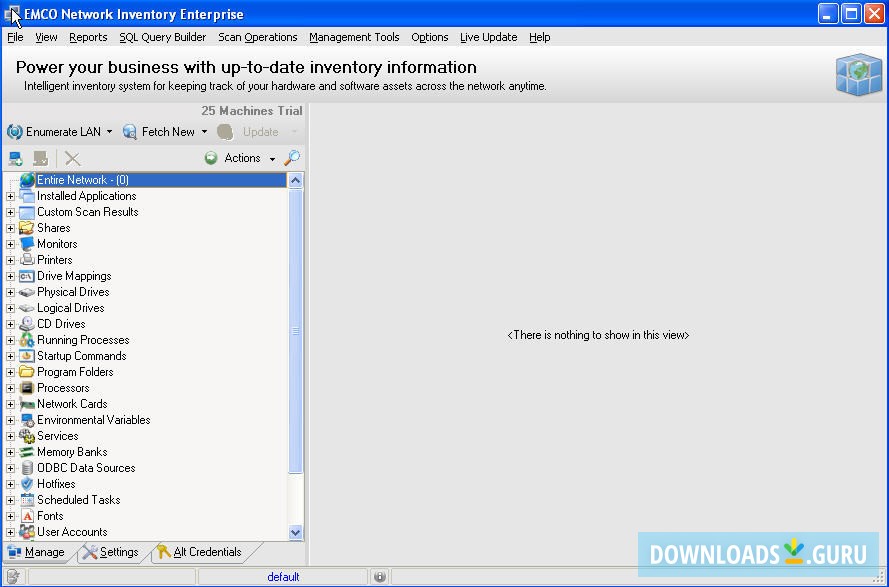889x587 pixels.
Task: Click the add machine toolbar icon
Action: (16, 158)
